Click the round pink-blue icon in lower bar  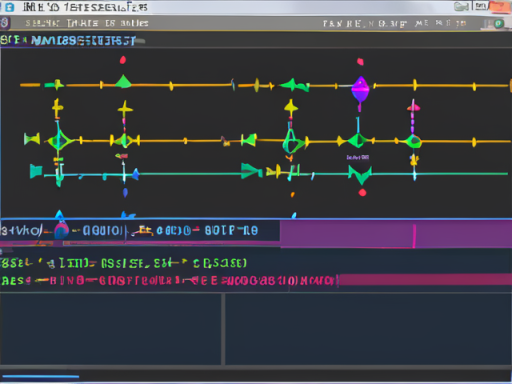point(61,231)
